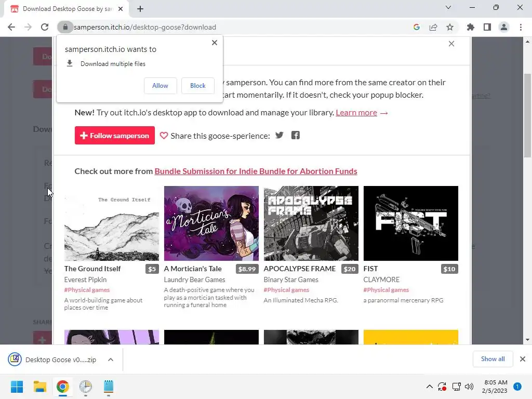This screenshot has width=532, height=399.
Task: Close the itch.io download dialog
Action: (x=451, y=44)
